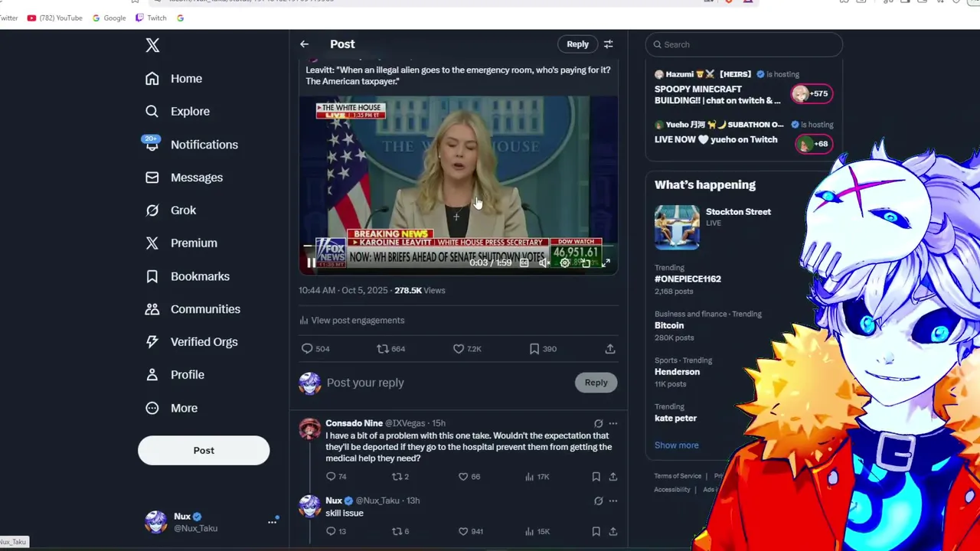Screen dimensions: 980x551
Task: Toggle closed captions on the video
Action: tap(524, 262)
